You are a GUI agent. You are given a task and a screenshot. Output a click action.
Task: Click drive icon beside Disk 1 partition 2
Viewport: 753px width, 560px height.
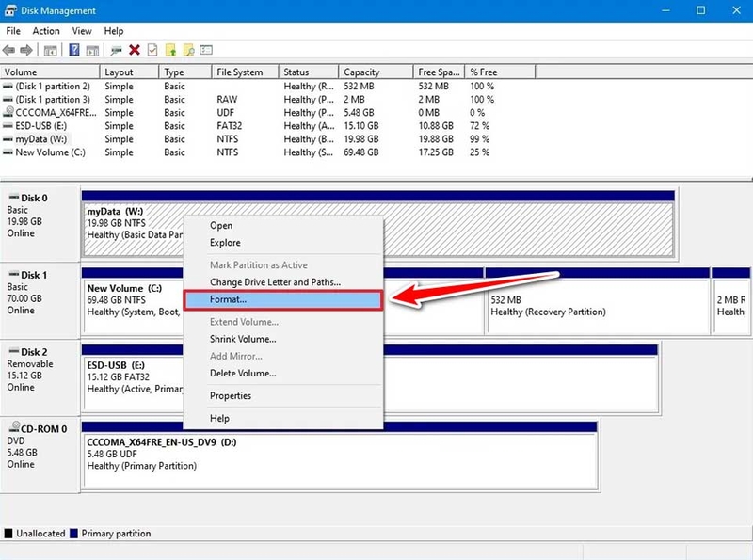pos(8,87)
